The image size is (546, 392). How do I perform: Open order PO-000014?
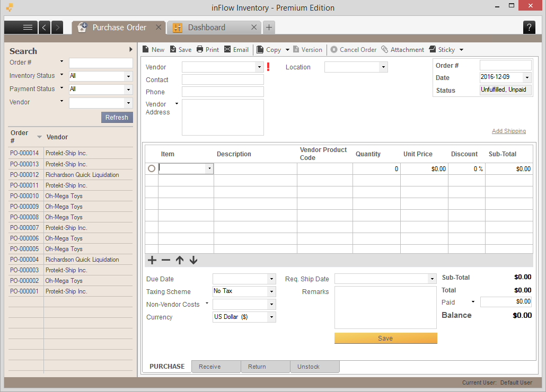point(71,153)
